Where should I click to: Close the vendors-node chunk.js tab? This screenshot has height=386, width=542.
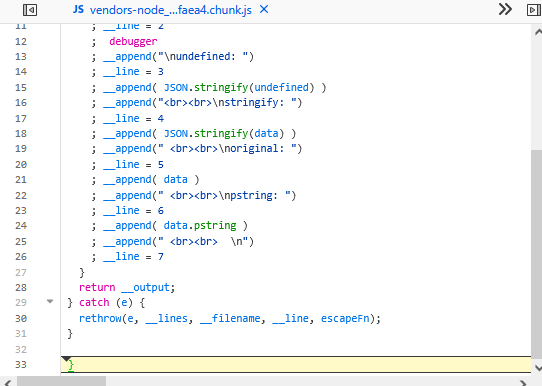[264, 9]
